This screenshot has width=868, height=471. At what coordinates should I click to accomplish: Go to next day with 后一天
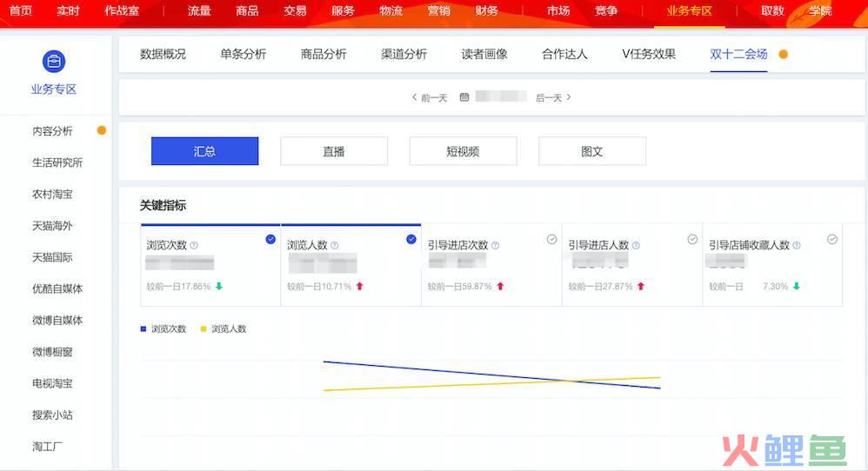pyautogui.click(x=553, y=98)
